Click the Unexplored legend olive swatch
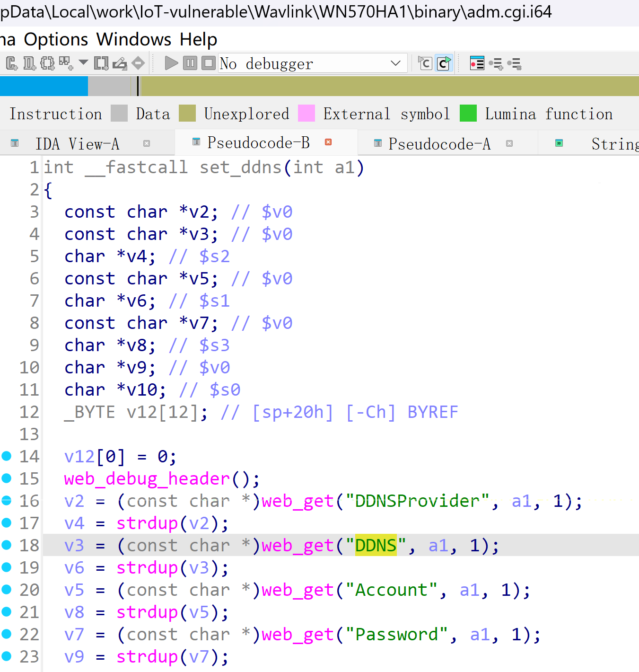This screenshot has width=639, height=672. pos(187,114)
